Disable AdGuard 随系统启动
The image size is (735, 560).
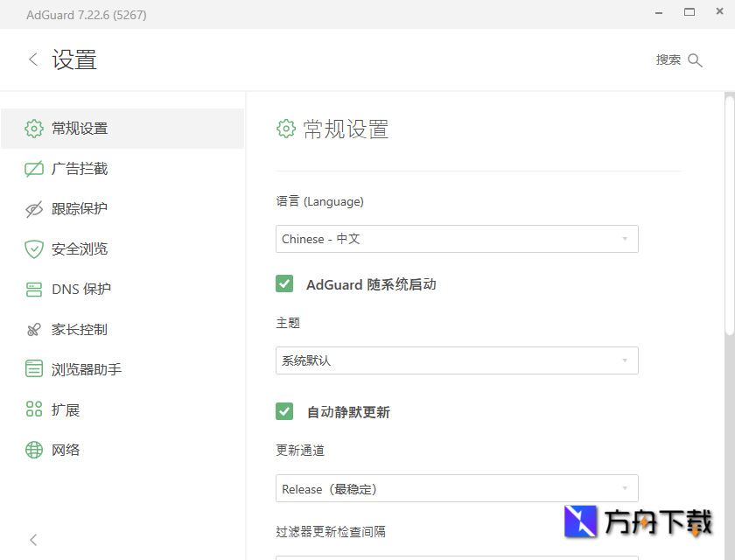[x=284, y=283]
